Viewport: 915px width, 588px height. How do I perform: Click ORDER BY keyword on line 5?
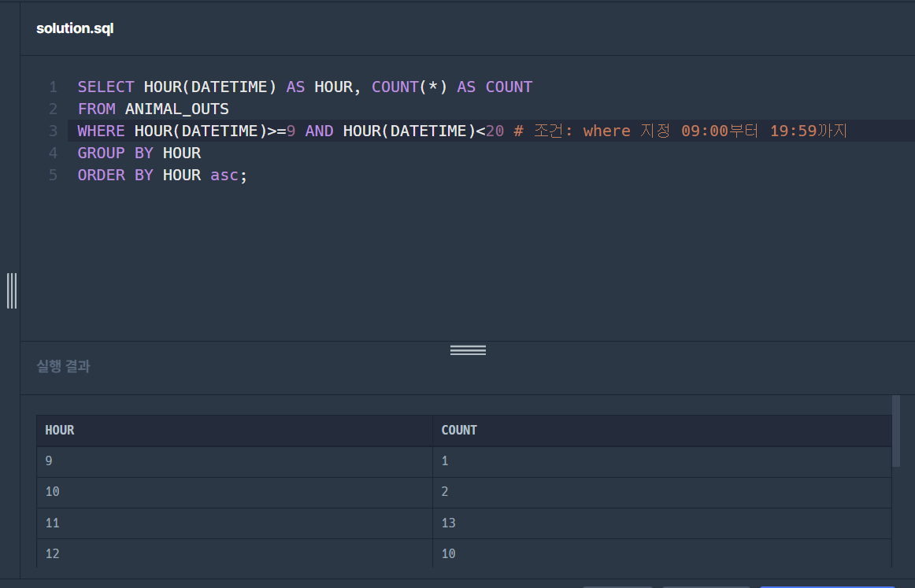point(115,175)
